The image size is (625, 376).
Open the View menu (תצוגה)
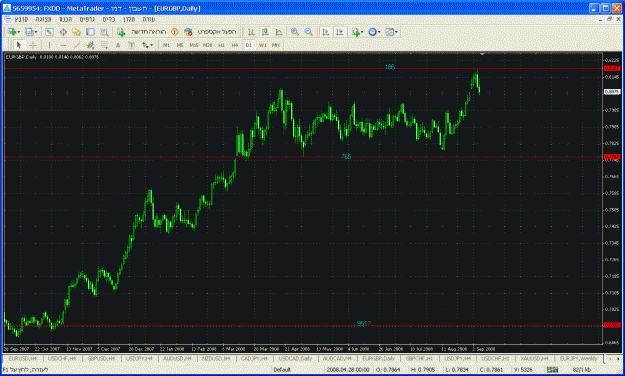pyautogui.click(x=43, y=19)
